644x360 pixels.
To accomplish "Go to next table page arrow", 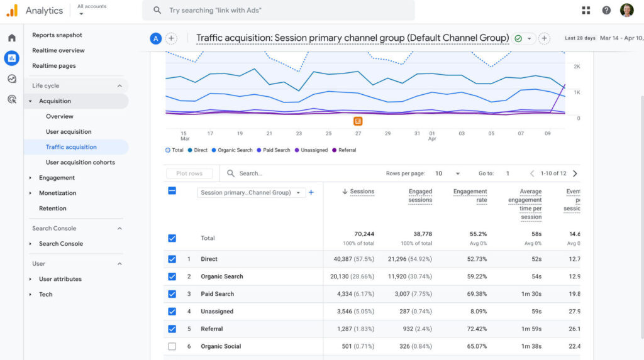I will [575, 173].
